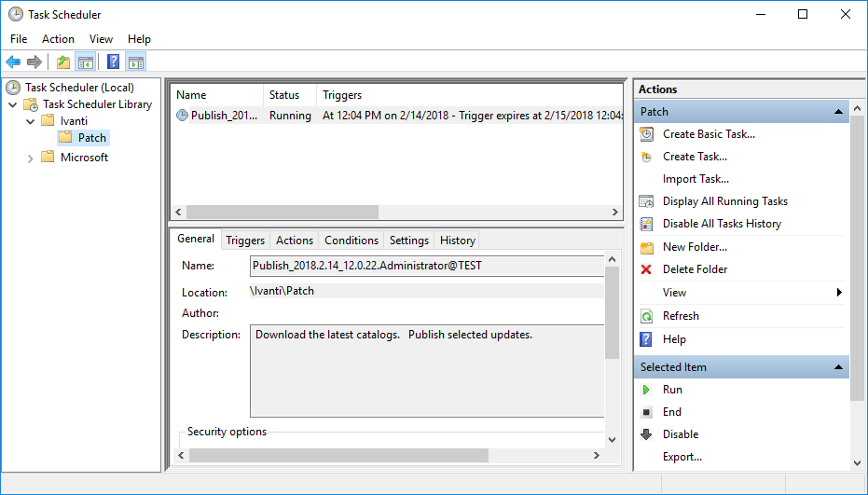Switch to the Triggers tab
The image size is (868, 495).
[x=245, y=241]
